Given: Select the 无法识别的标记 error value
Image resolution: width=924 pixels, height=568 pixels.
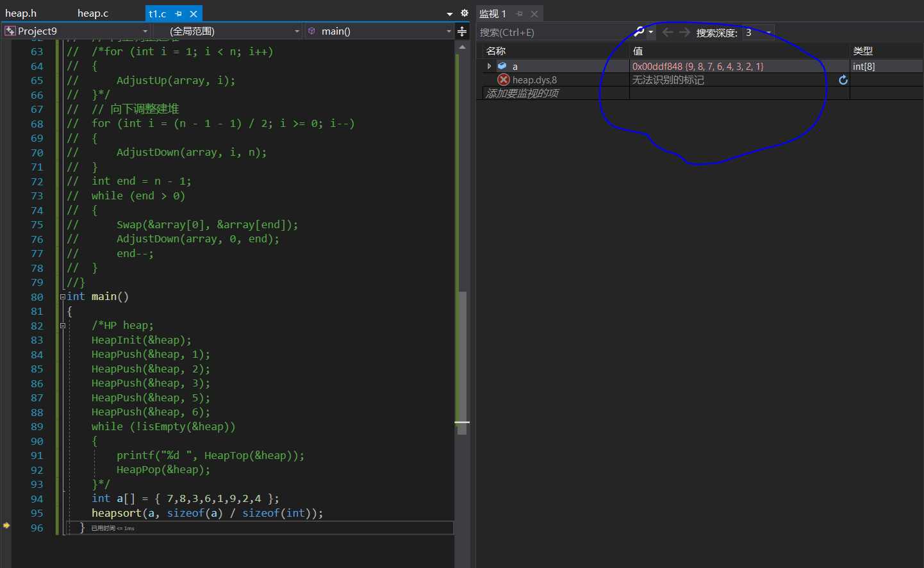Looking at the screenshot, I should tap(668, 79).
